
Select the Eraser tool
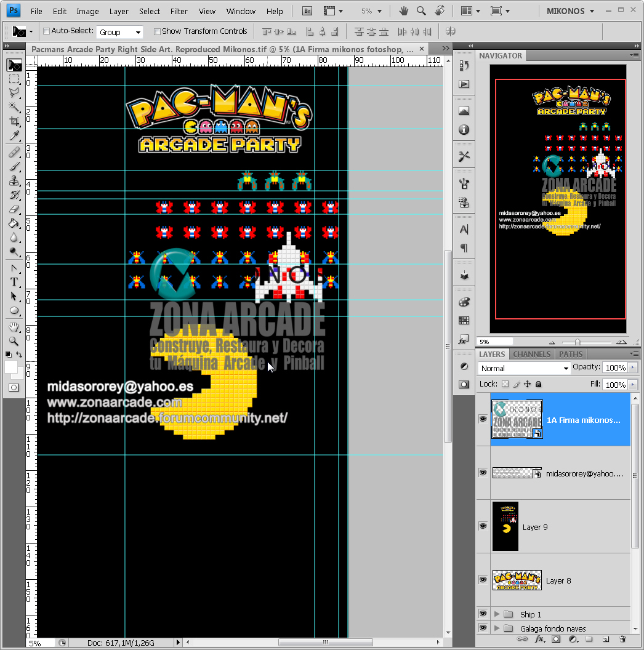click(14, 208)
